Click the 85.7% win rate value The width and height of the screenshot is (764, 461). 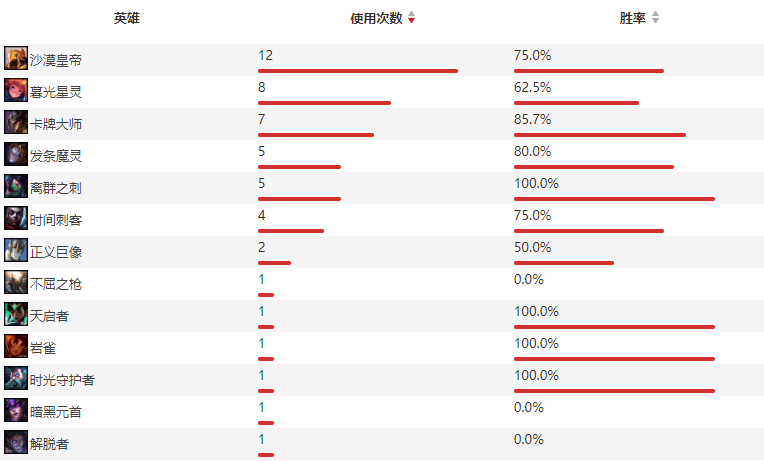point(532,119)
